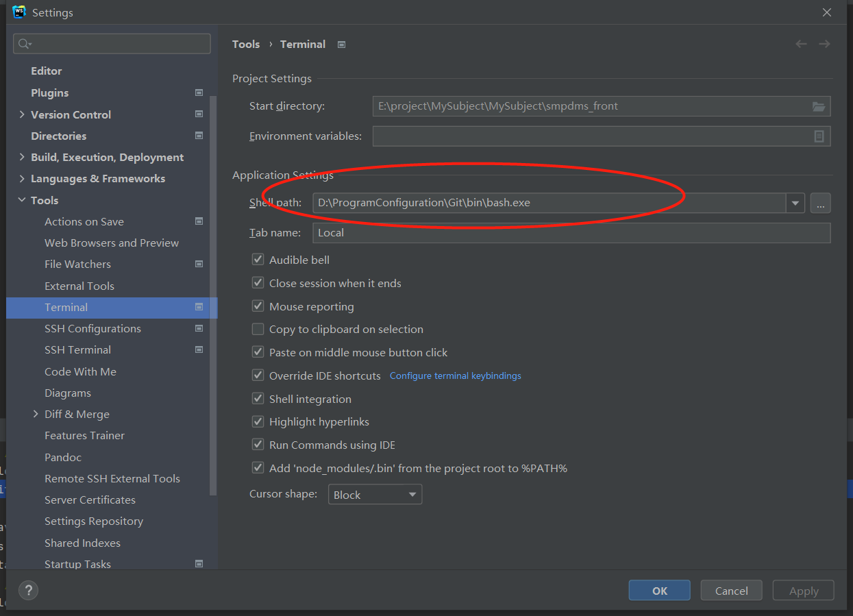Click the forward navigation arrow
Image resolution: width=853 pixels, height=616 pixels.
pos(824,44)
